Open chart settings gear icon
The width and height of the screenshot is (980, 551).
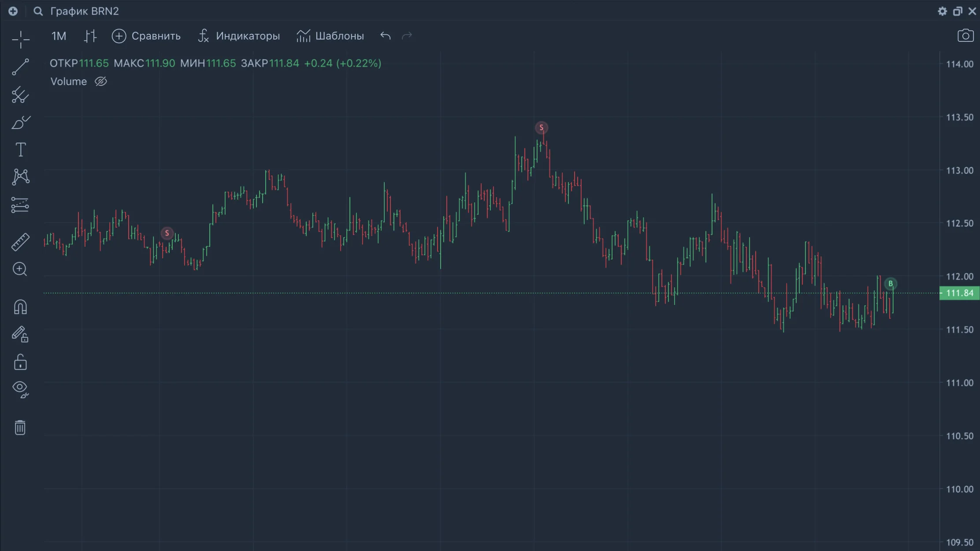click(942, 11)
